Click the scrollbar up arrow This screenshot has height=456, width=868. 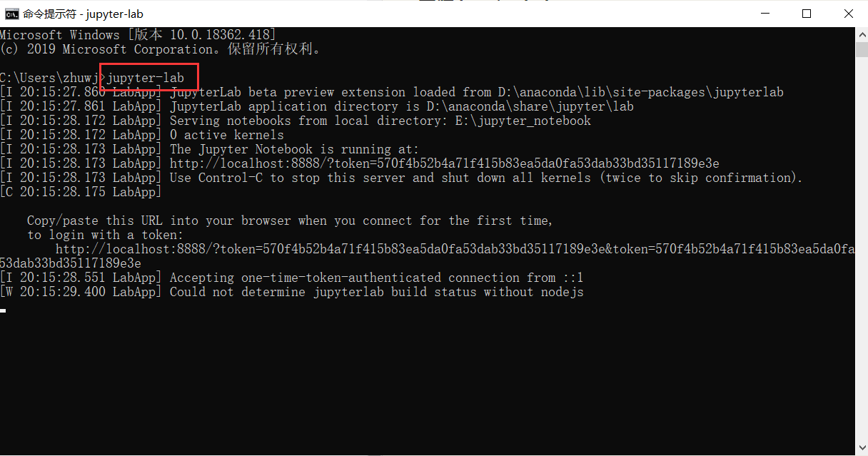click(x=862, y=34)
